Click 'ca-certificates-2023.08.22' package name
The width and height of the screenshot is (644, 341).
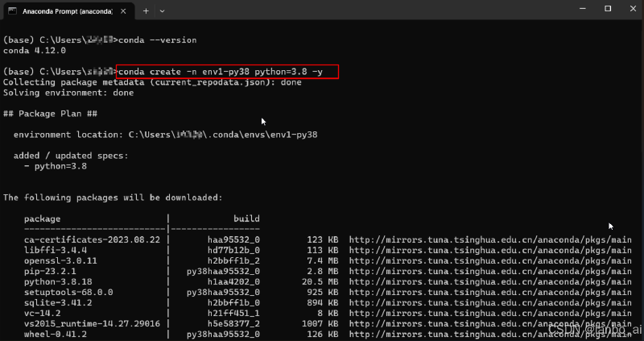click(x=92, y=239)
